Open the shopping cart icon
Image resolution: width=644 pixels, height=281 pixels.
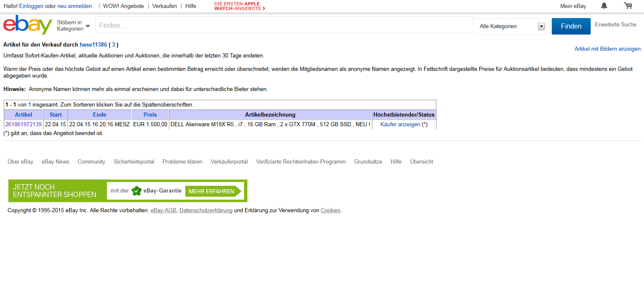(x=628, y=6)
